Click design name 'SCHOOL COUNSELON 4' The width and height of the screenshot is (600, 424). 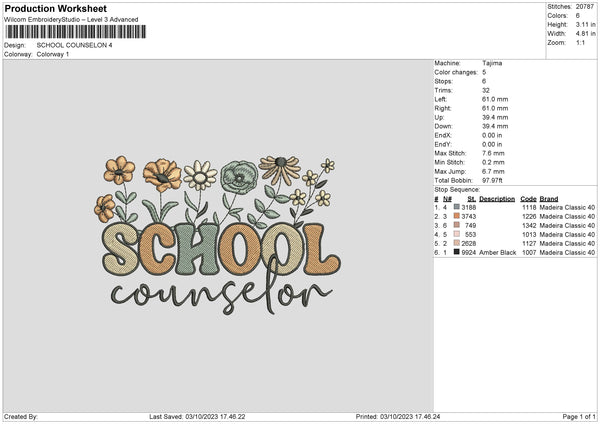(75, 45)
